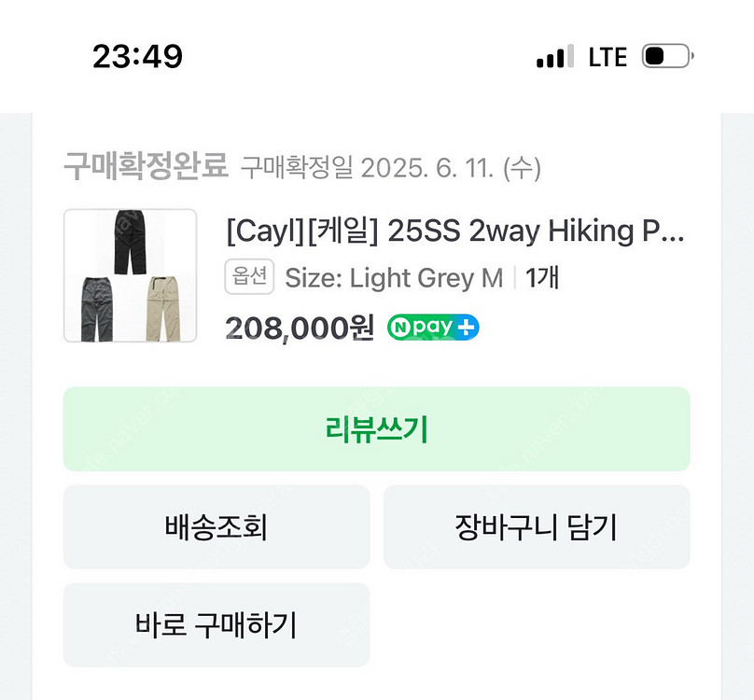Open the Cayl 2way Hiking Pants thumbnail
This screenshot has height=700, width=754.
click(130, 275)
